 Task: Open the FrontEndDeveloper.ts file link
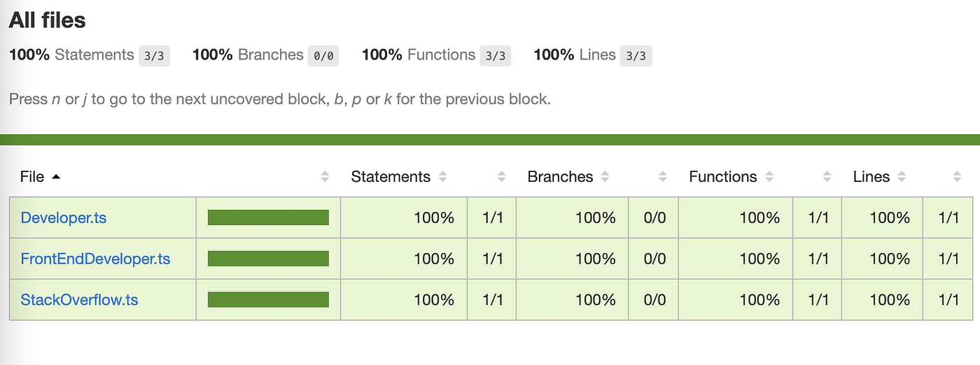(x=95, y=259)
